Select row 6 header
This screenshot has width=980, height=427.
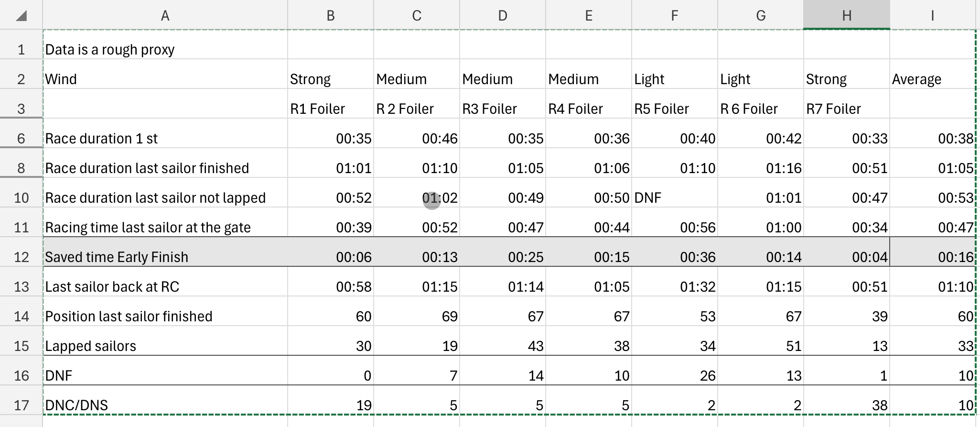[x=21, y=139]
